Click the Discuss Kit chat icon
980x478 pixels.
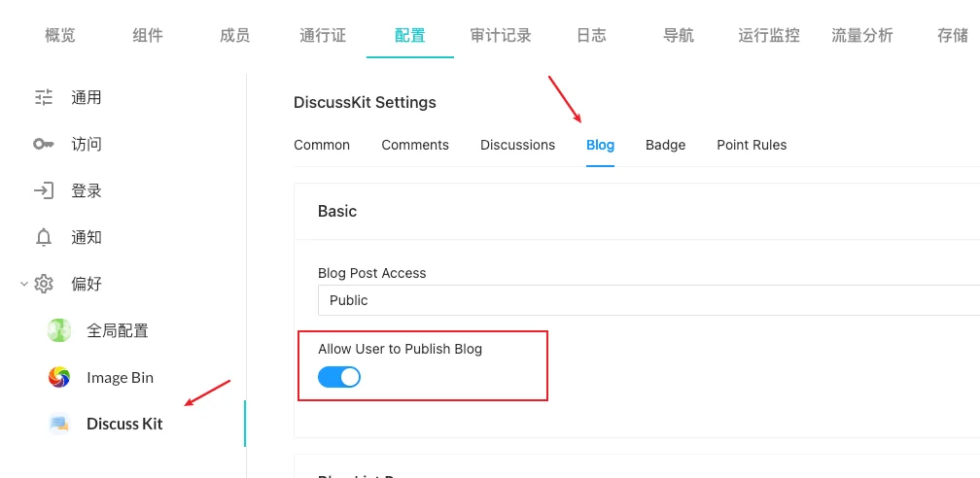[59, 424]
